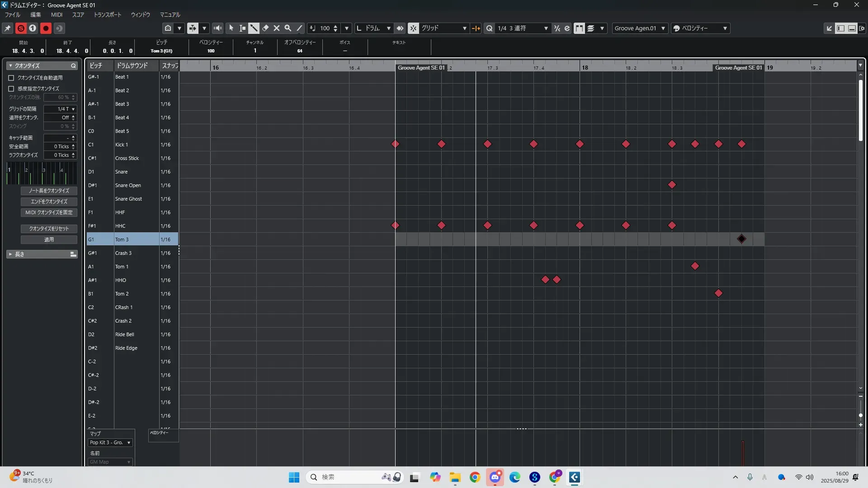Click the 適用 apply button
The height and width of the screenshot is (488, 868).
[x=49, y=239]
